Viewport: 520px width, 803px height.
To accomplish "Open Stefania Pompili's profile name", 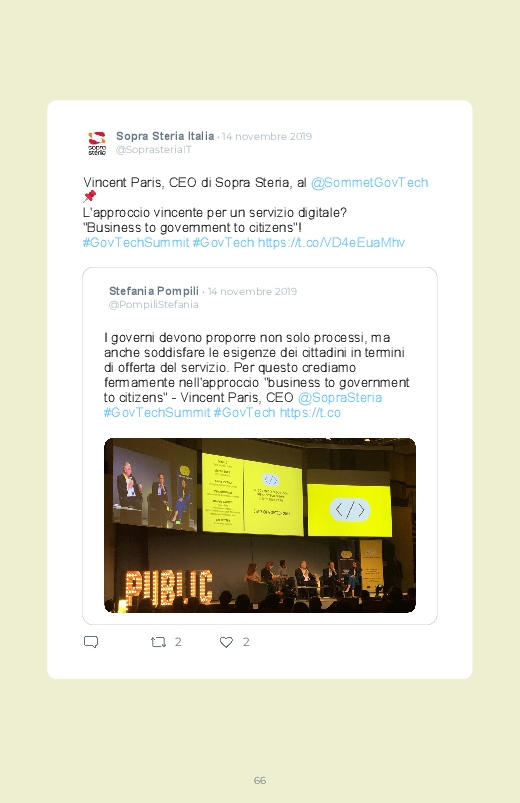I will [154, 291].
